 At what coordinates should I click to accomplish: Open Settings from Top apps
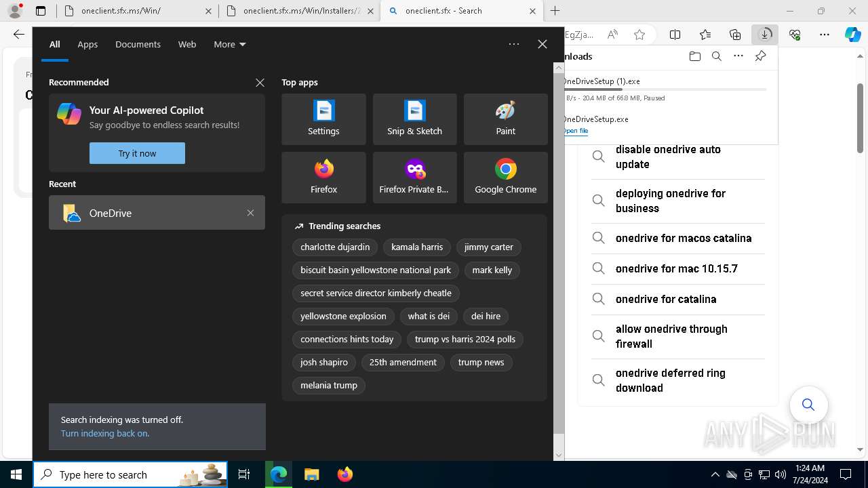(323, 119)
